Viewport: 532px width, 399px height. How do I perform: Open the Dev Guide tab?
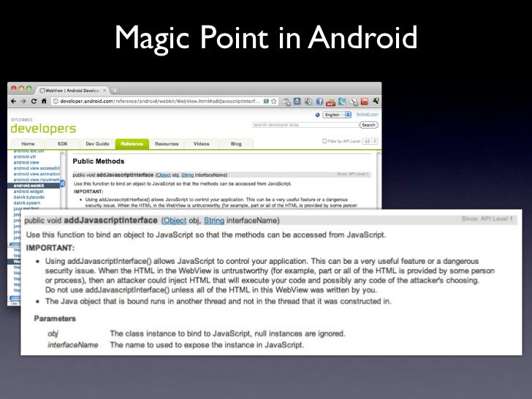(97, 144)
